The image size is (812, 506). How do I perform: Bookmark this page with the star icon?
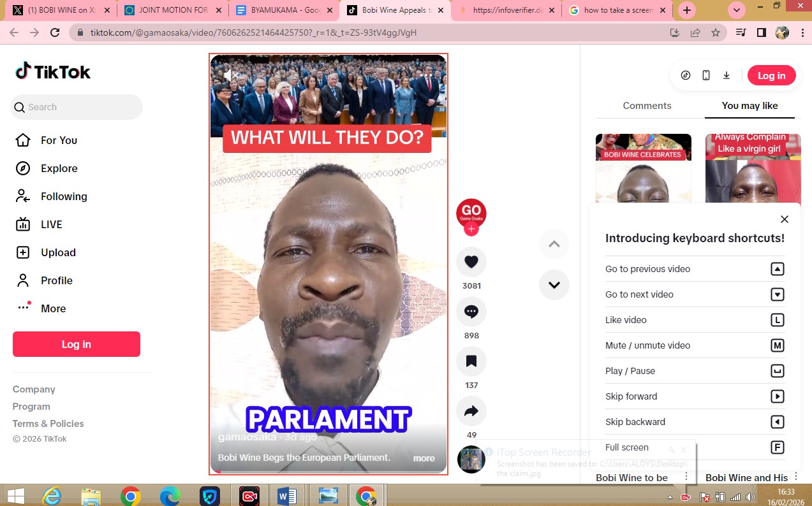point(716,33)
